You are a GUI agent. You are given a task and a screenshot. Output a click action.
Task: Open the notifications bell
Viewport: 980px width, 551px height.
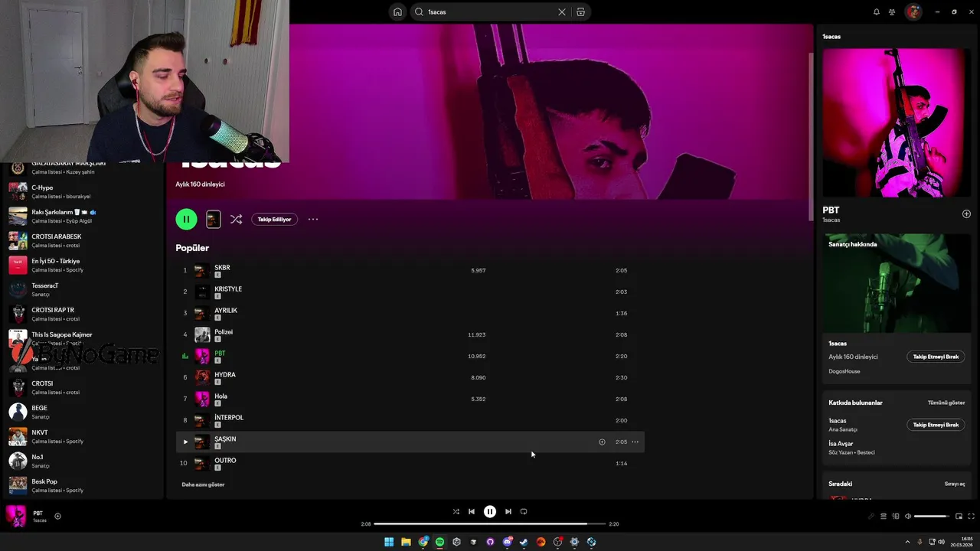click(x=877, y=11)
